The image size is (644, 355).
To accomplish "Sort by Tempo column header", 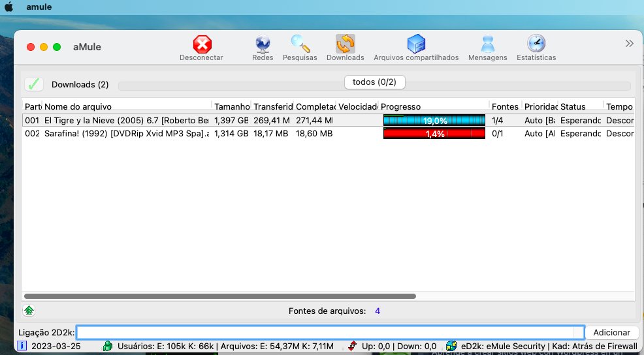I will (x=619, y=107).
